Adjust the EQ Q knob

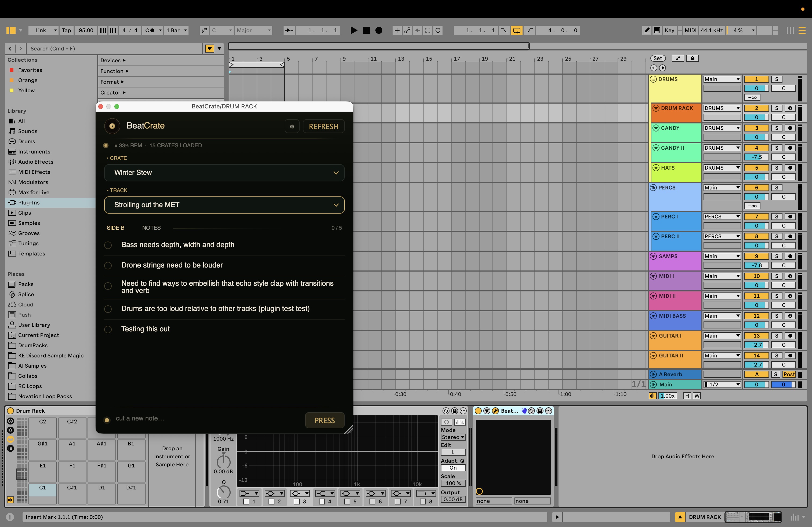pyautogui.click(x=223, y=492)
